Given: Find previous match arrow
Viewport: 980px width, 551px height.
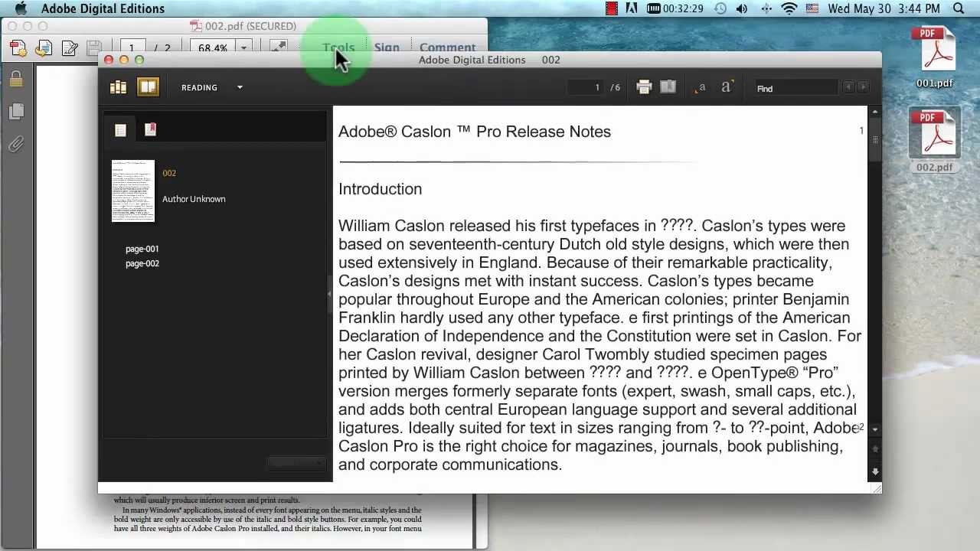Looking at the screenshot, I should 848,88.
